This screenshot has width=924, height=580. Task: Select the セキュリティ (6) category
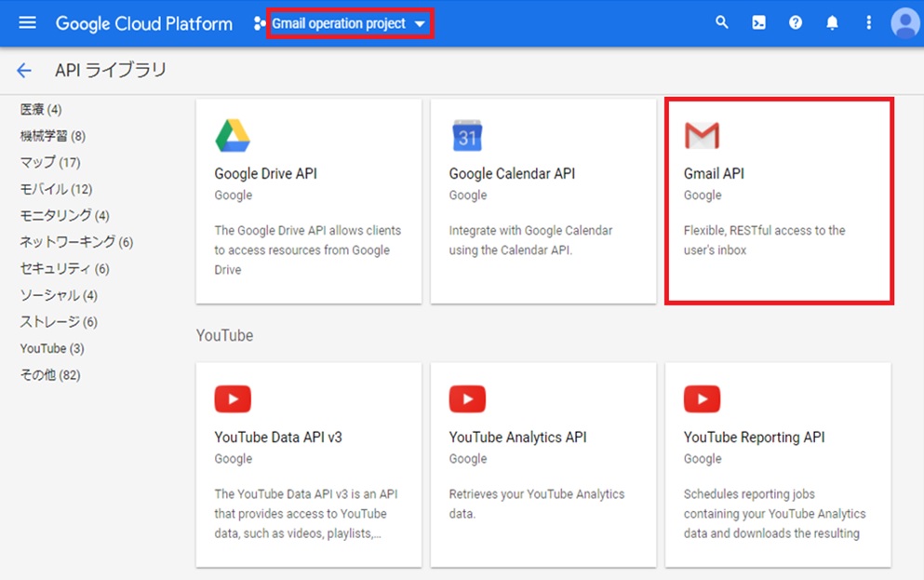[65, 269]
